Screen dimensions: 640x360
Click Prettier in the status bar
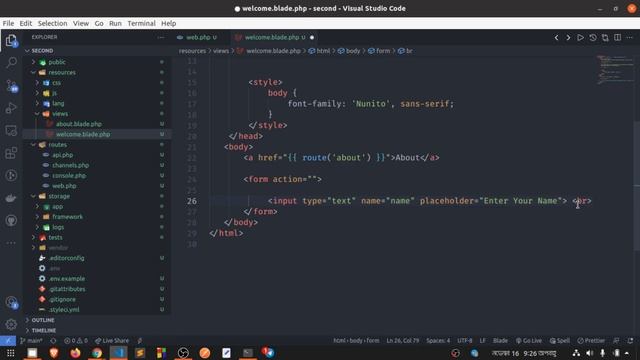coord(591,340)
